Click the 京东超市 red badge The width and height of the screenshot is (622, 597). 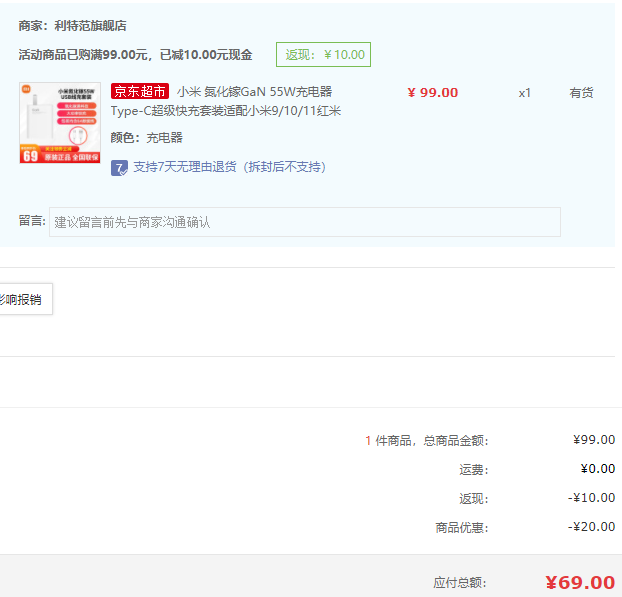[140, 92]
